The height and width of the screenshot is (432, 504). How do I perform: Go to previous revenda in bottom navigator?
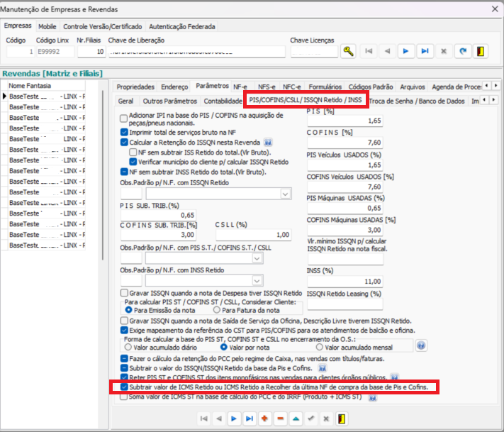coord(219,419)
